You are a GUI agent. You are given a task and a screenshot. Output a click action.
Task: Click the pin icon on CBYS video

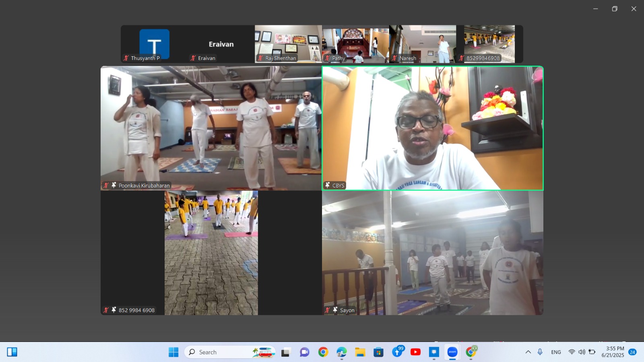pos(328,185)
